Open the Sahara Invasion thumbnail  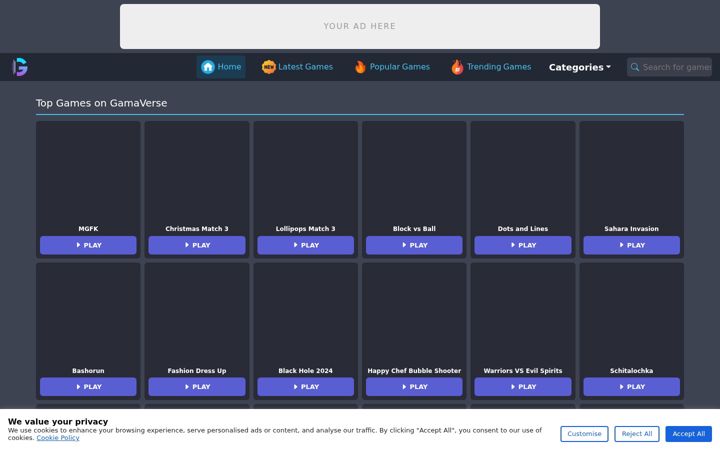tap(631, 172)
